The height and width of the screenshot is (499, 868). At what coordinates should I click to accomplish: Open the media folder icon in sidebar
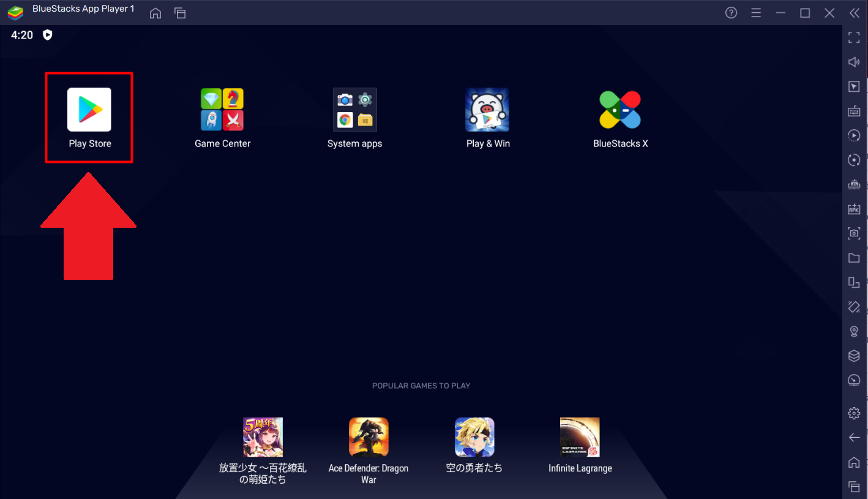pyautogui.click(x=854, y=258)
